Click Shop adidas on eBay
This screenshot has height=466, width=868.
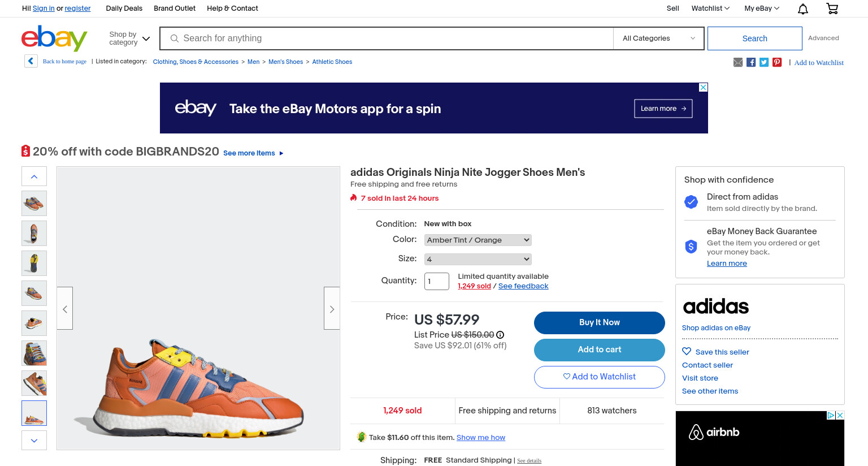tap(716, 328)
